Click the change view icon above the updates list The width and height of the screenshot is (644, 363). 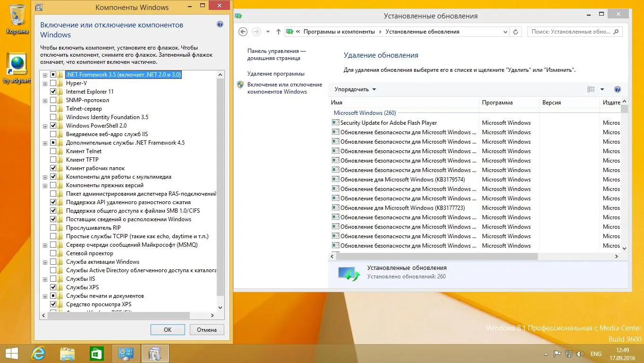point(591,89)
